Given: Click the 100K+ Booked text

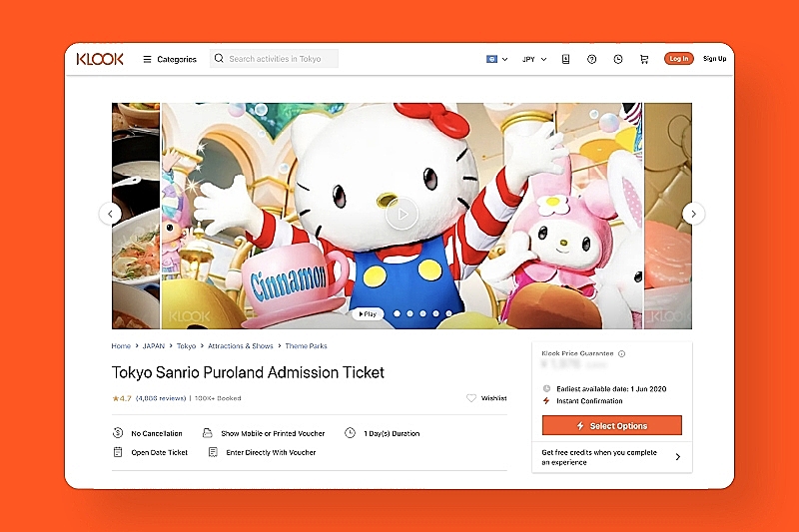Looking at the screenshot, I should (218, 398).
